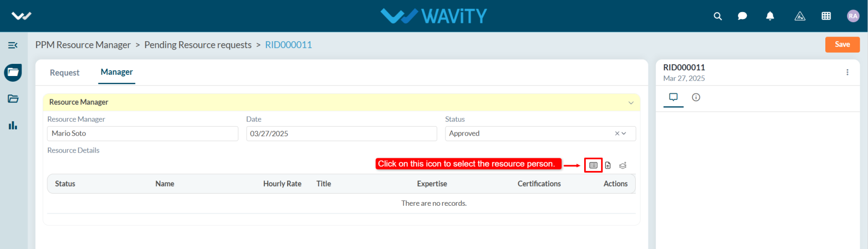
Task: Click the Resource Details label
Action: tap(73, 150)
